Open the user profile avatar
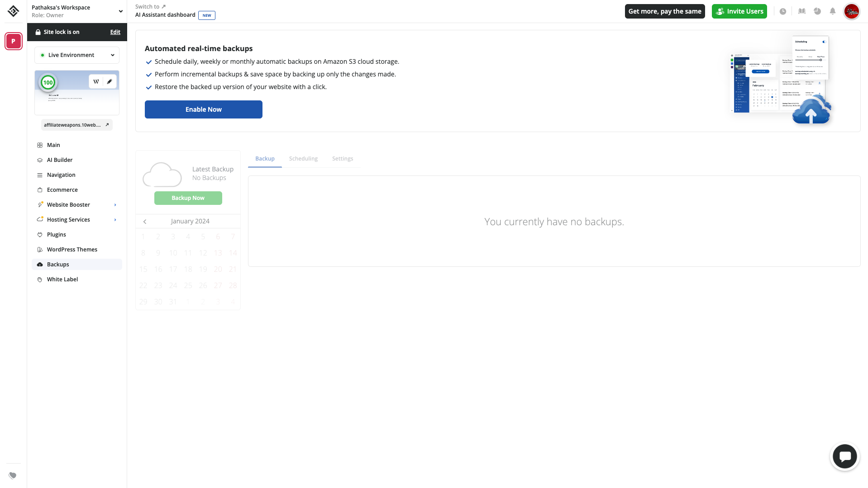 851,11
